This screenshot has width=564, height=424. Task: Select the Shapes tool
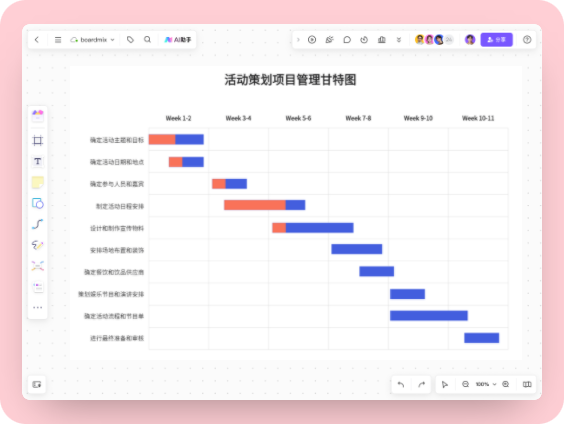(38, 204)
